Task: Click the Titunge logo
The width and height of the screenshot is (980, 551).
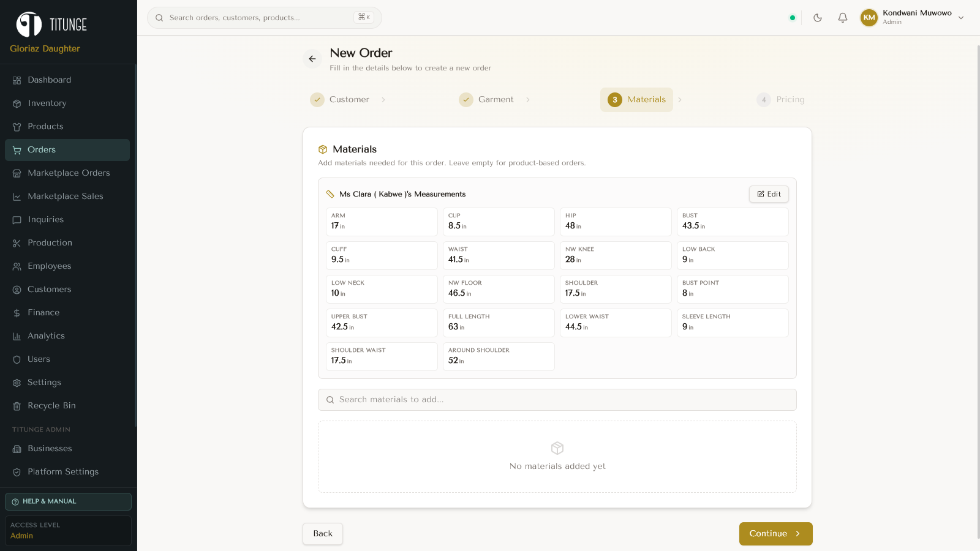Action: click(x=51, y=24)
